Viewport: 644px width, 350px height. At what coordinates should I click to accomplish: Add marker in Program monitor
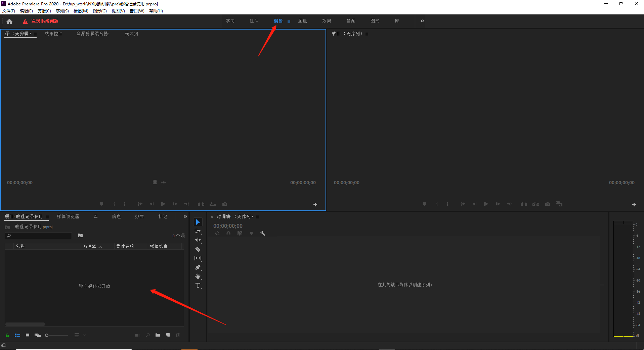tap(425, 204)
